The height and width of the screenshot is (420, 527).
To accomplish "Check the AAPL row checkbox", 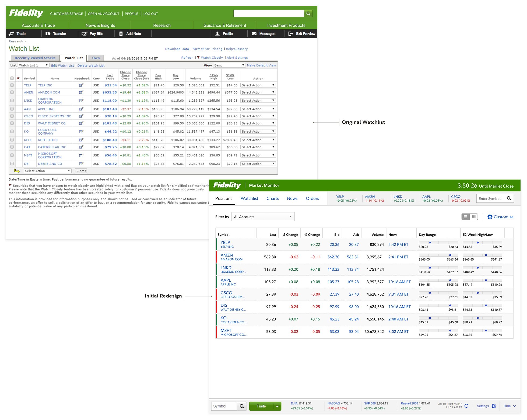I will [x=12, y=109].
